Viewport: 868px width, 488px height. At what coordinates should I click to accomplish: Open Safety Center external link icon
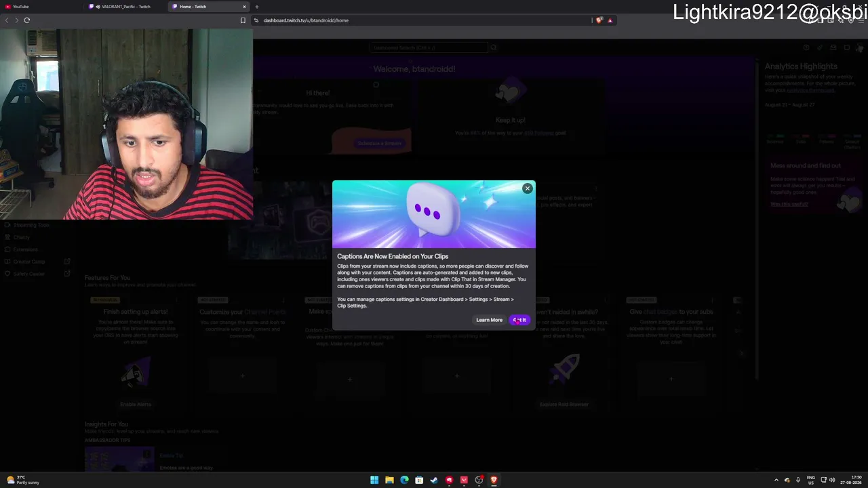[x=67, y=274]
